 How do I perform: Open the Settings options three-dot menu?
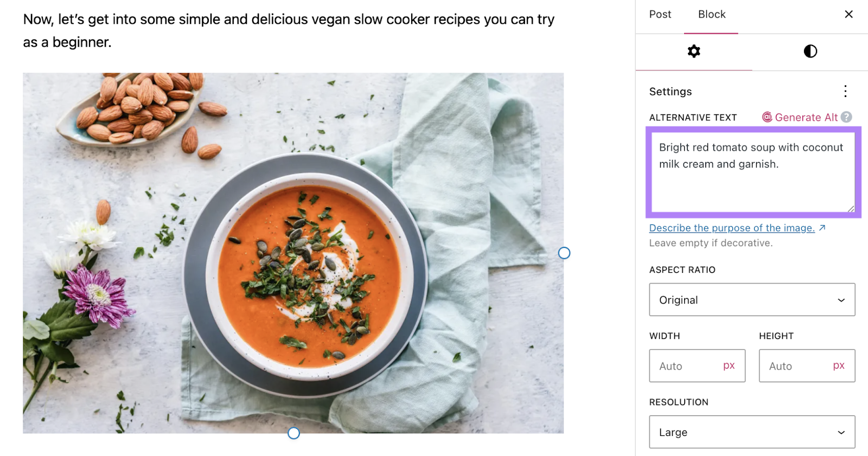[x=845, y=92]
